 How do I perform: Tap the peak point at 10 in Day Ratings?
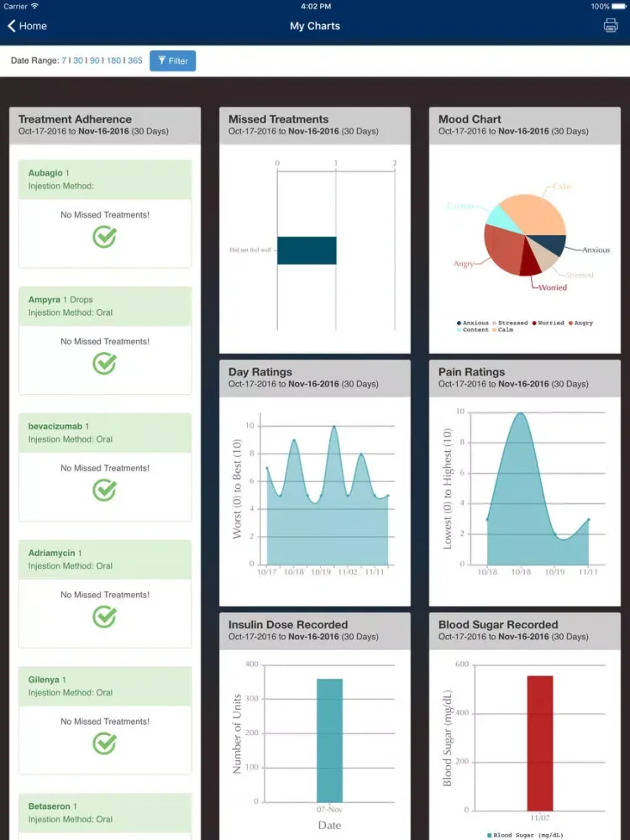tap(334, 427)
